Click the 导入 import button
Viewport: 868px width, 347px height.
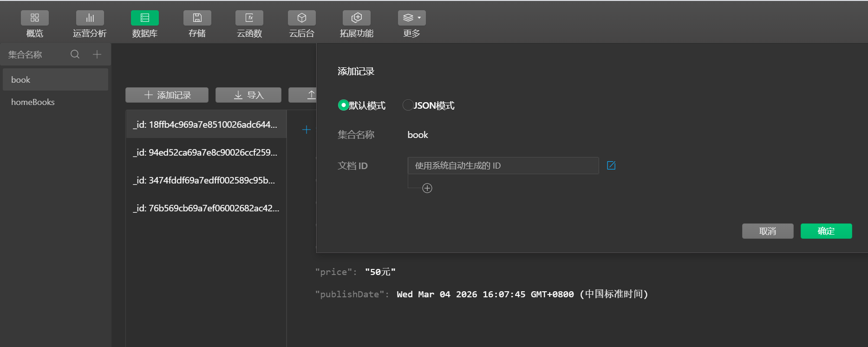[x=248, y=95]
